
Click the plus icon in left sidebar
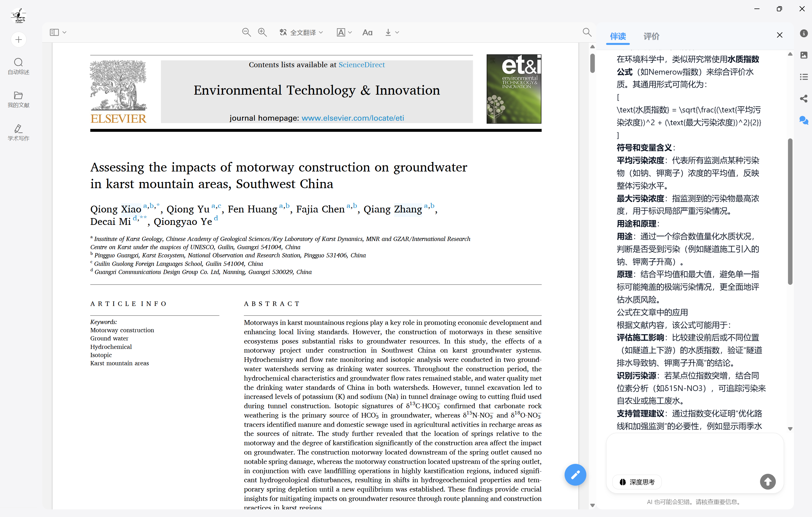[19, 40]
